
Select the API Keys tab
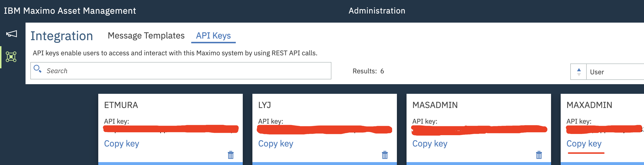pos(213,36)
